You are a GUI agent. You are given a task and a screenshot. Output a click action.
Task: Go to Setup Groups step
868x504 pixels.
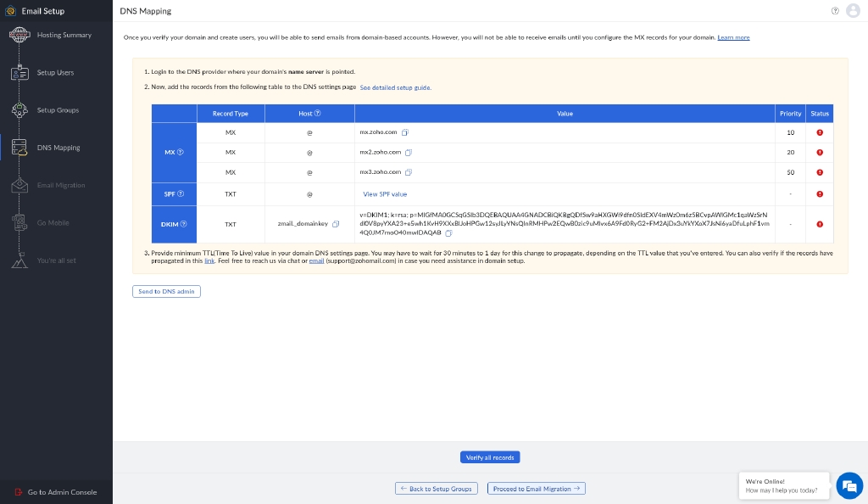[58, 110]
